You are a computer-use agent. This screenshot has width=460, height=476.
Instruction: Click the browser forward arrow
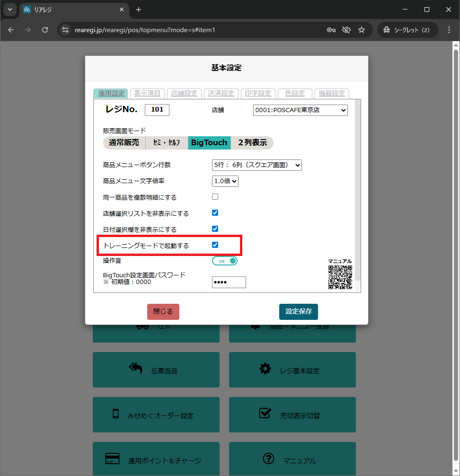click(x=28, y=30)
